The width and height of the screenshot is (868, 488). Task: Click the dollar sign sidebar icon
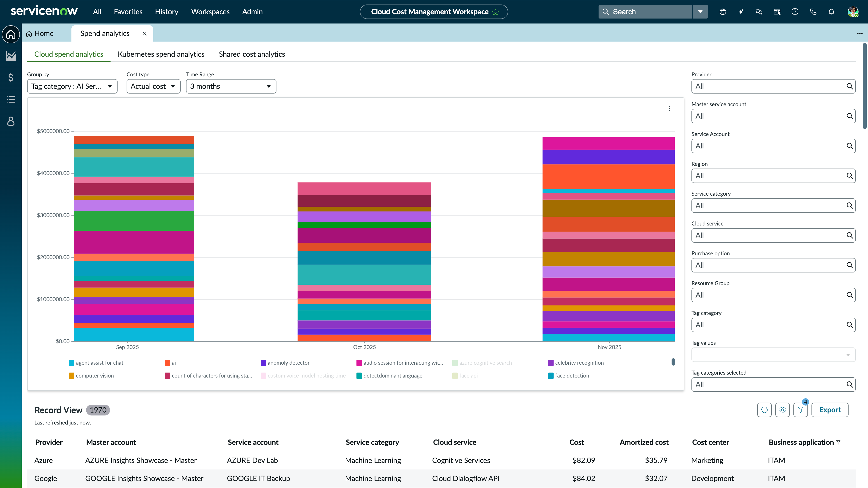(x=11, y=78)
